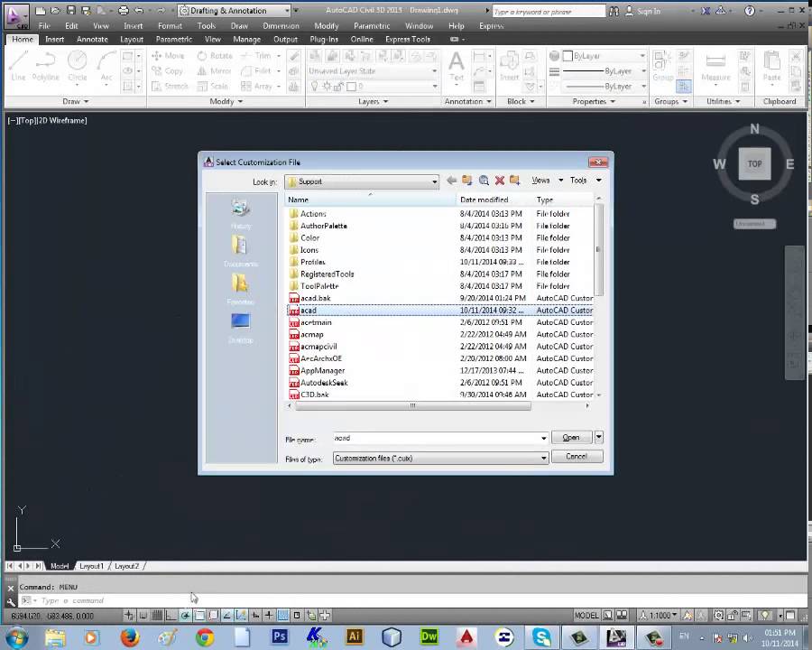Switch to the Manage ribbon tab
Screen dimensions: 812x650
coord(246,39)
